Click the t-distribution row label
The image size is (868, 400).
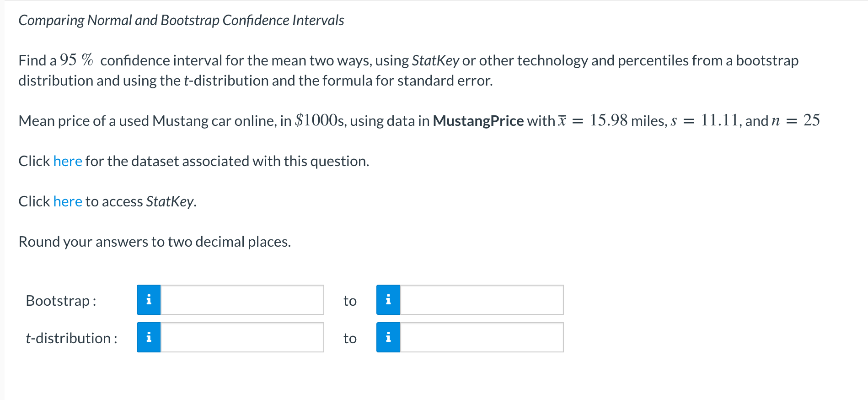[71, 338]
